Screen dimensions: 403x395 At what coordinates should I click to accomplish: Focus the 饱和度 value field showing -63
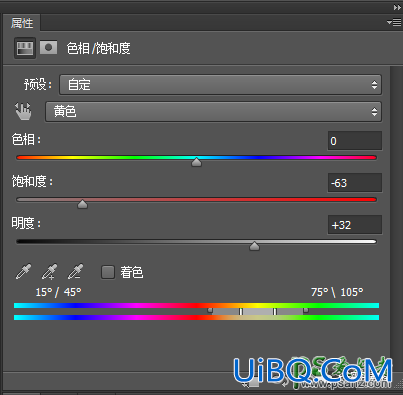(x=355, y=183)
